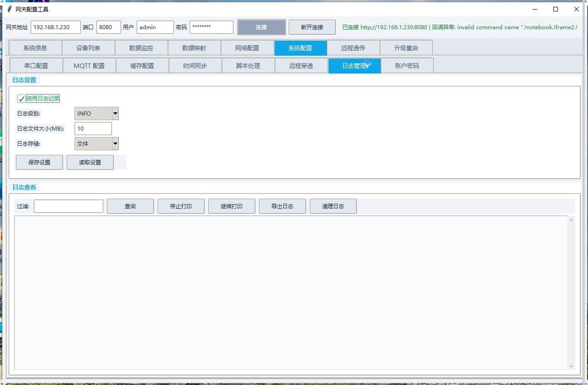Screen dimensions: 588x385
Task: Click the 端口 input field
Action: 109,27
